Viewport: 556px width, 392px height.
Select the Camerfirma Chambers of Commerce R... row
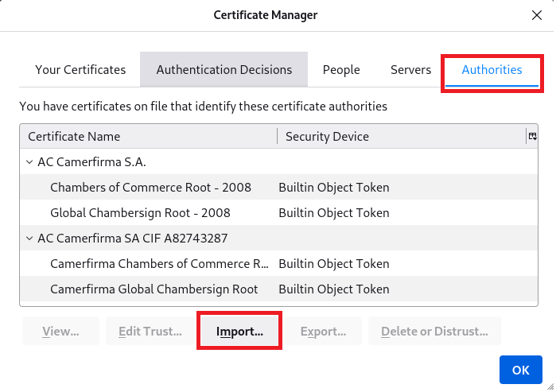[x=159, y=264]
